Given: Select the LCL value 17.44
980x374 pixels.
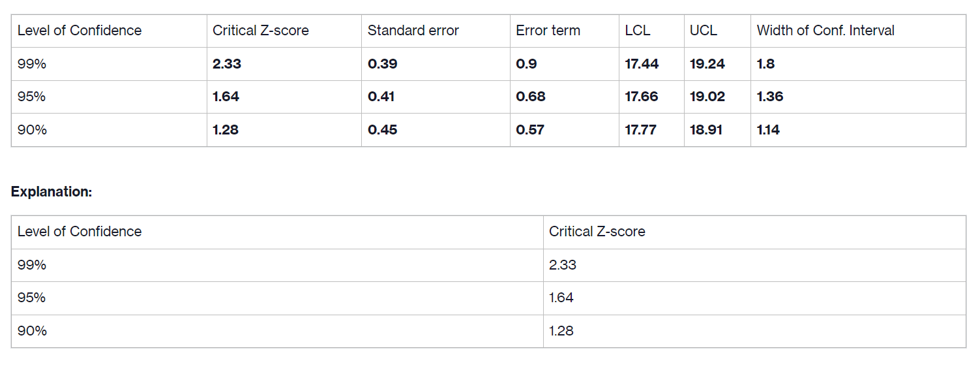Looking at the screenshot, I should pyautogui.click(x=642, y=64).
